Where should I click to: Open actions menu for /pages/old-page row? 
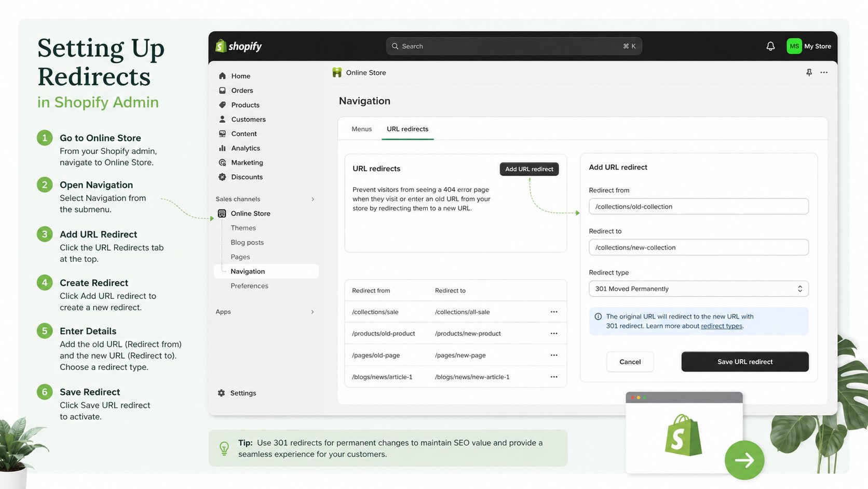(554, 355)
